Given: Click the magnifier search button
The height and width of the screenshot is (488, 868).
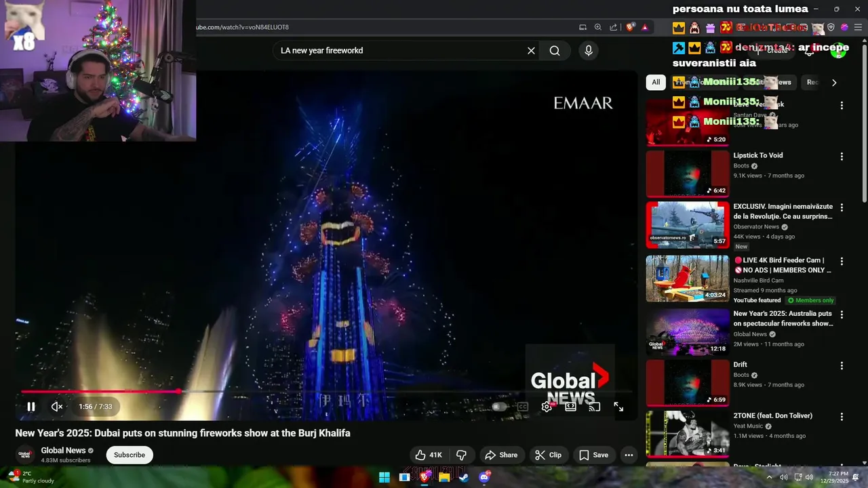Looking at the screenshot, I should (555, 50).
